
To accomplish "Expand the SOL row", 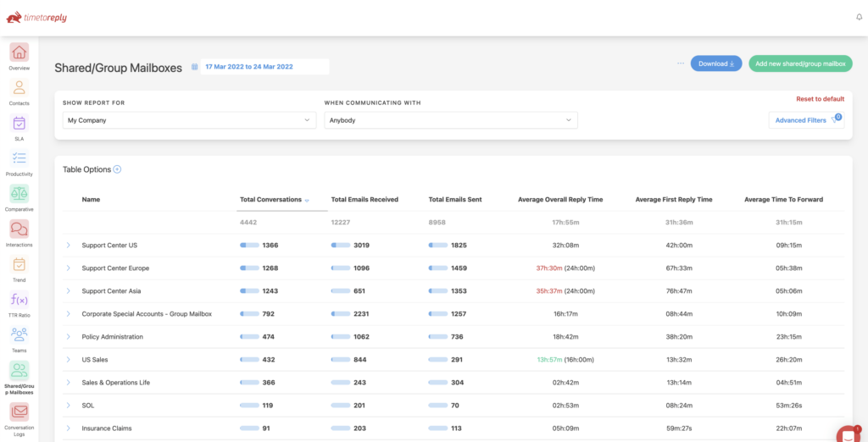I will click(x=69, y=406).
